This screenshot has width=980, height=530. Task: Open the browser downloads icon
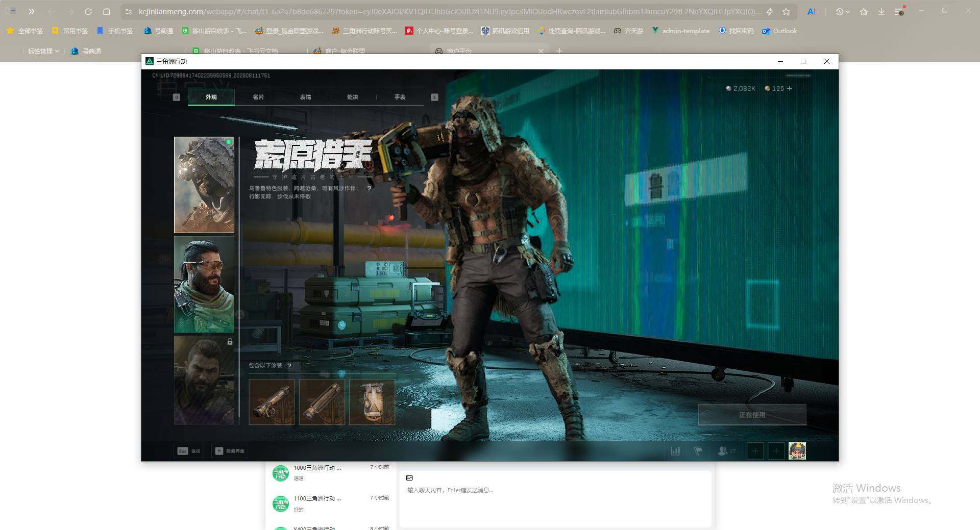(x=881, y=11)
